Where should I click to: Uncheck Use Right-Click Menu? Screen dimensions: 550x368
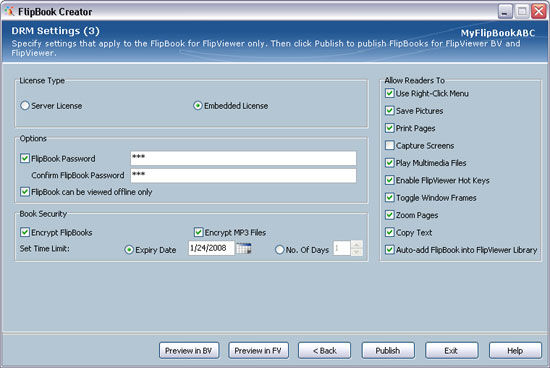pyautogui.click(x=389, y=93)
